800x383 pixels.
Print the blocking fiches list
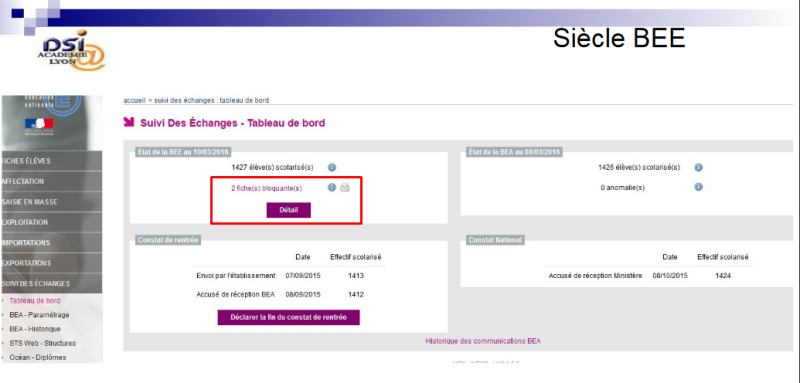click(x=345, y=188)
